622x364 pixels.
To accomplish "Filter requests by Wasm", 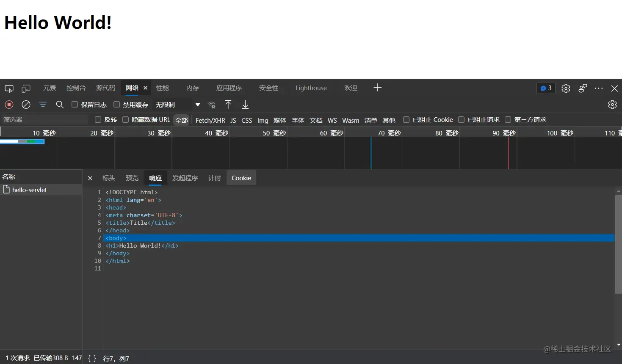I will point(351,120).
